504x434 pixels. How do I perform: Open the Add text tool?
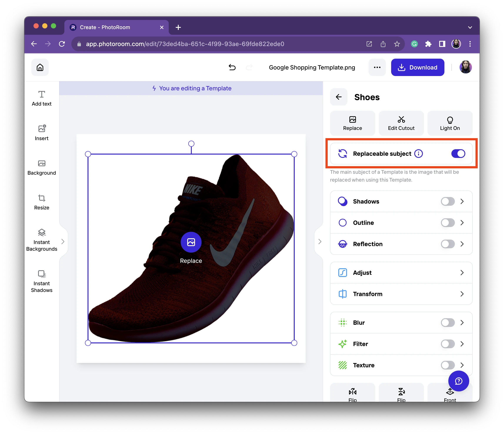coord(42,98)
